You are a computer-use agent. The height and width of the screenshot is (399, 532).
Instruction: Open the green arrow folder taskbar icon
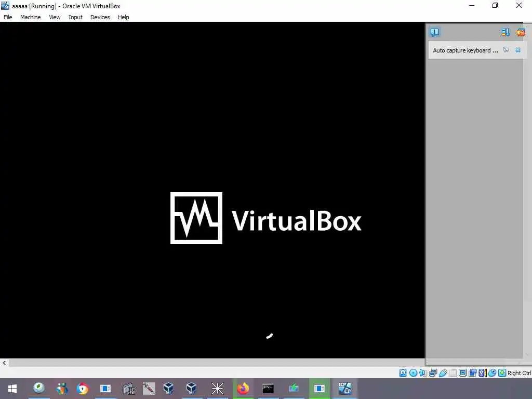[294, 389]
